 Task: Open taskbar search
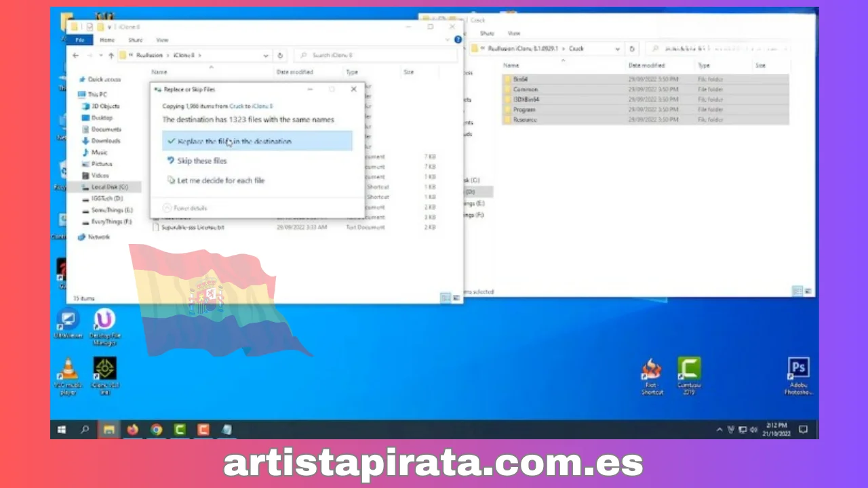pyautogui.click(x=85, y=430)
